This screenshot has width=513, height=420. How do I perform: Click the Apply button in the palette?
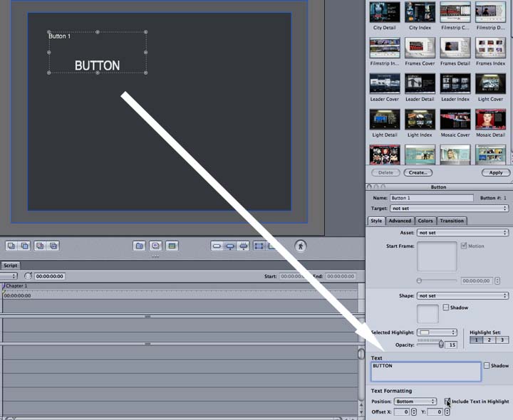[x=496, y=172]
